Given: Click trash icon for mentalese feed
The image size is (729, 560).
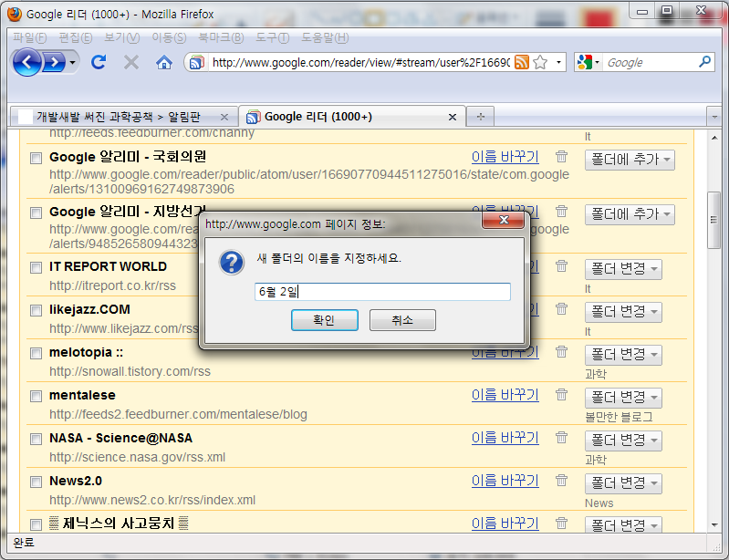Looking at the screenshot, I should [562, 395].
